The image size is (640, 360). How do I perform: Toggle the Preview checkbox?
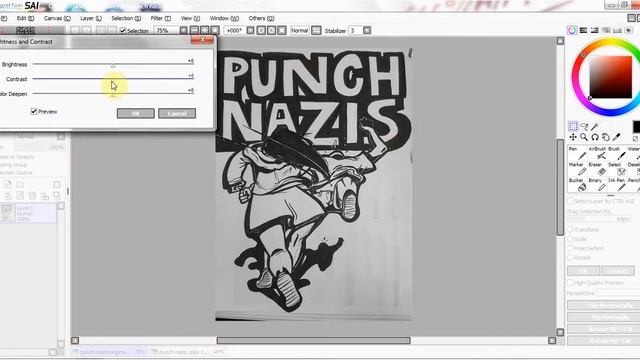pos(34,111)
